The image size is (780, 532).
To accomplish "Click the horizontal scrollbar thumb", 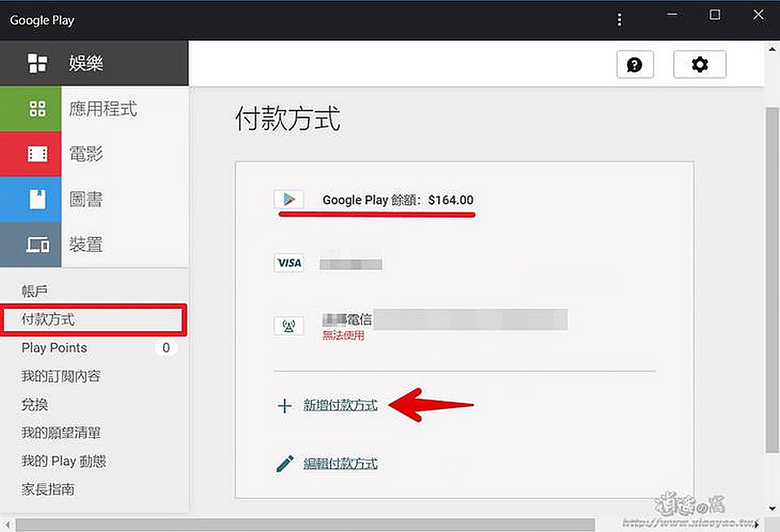I will point(306,524).
